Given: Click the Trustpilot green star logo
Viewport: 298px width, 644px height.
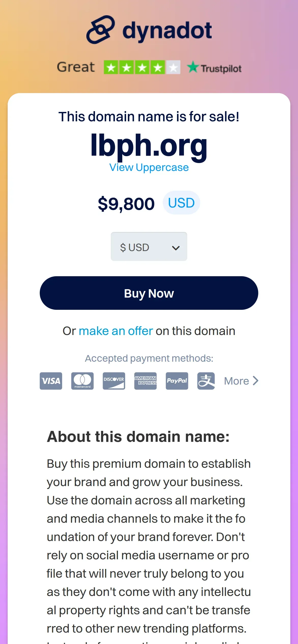Looking at the screenshot, I should [193, 67].
